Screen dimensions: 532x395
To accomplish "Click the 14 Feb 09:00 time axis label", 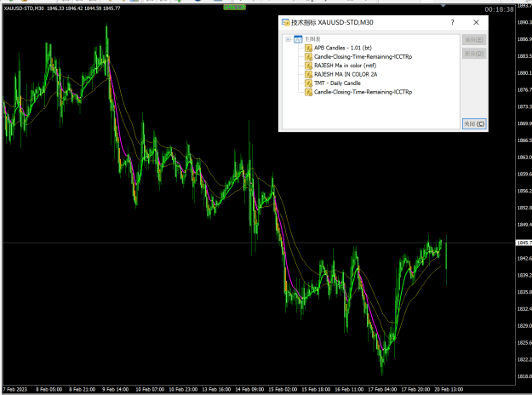I will 249,389.
